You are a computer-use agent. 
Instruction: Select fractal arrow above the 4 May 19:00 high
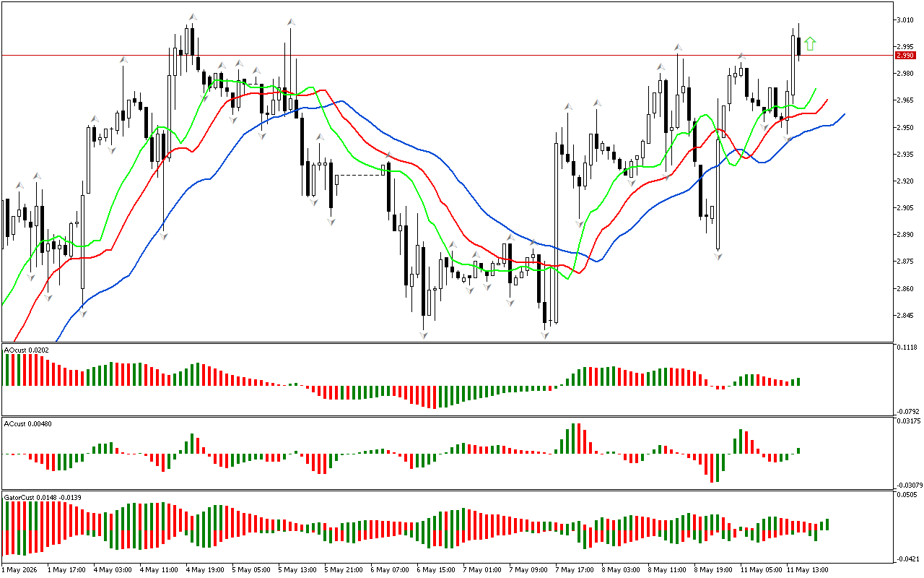click(x=193, y=17)
